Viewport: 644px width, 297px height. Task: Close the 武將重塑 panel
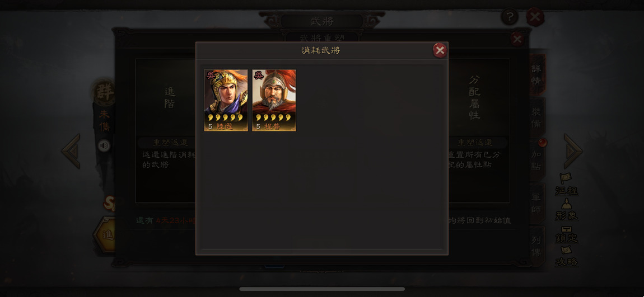coord(517,39)
